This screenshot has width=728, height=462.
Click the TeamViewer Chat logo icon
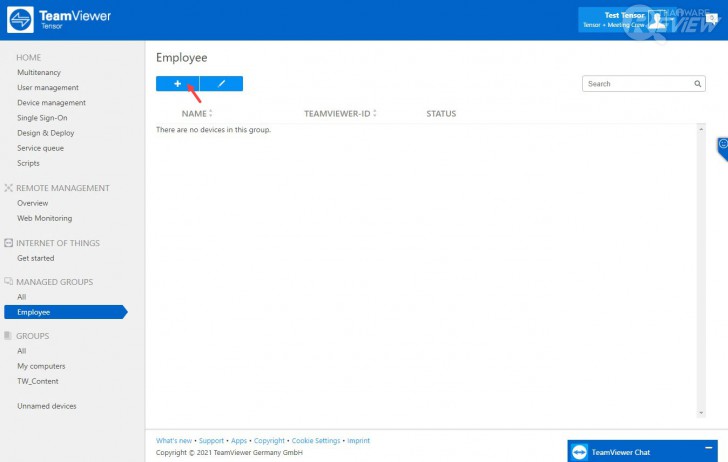click(x=579, y=452)
